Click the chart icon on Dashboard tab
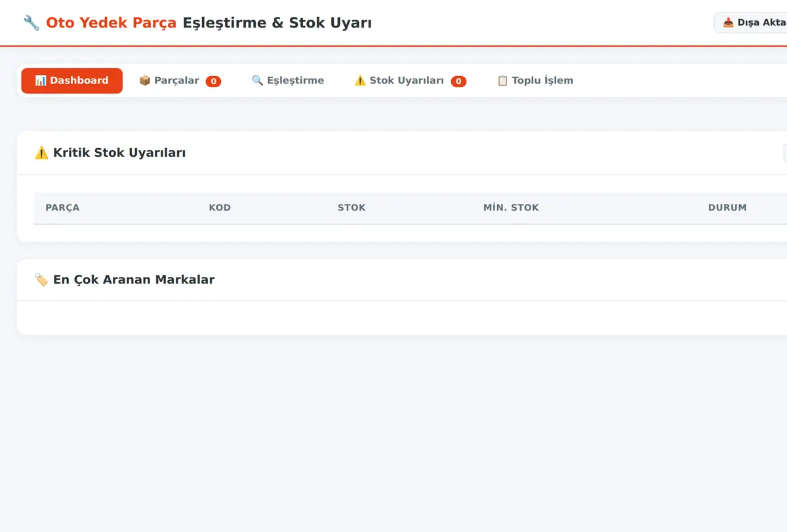Image resolution: width=787 pixels, height=532 pixels. tap(41, 81)
